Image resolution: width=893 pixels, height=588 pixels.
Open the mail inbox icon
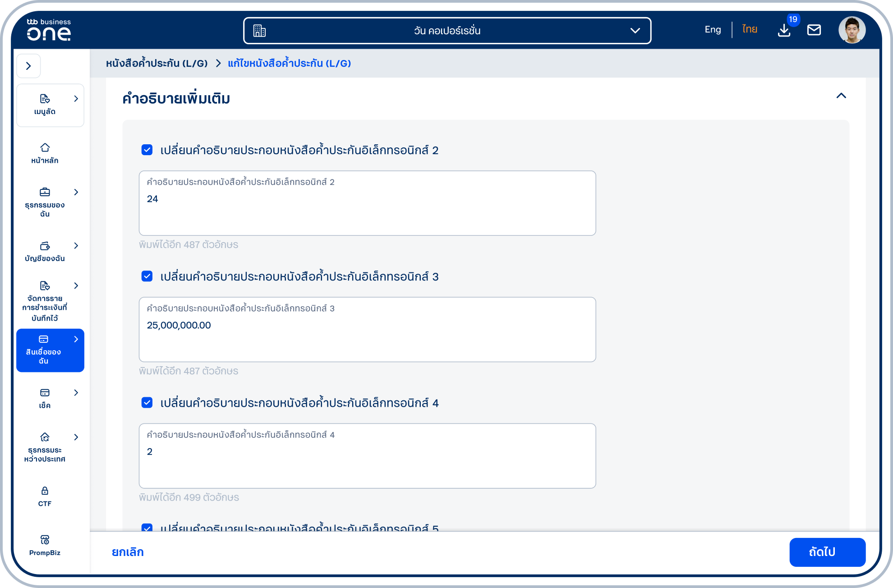(814, 30)
